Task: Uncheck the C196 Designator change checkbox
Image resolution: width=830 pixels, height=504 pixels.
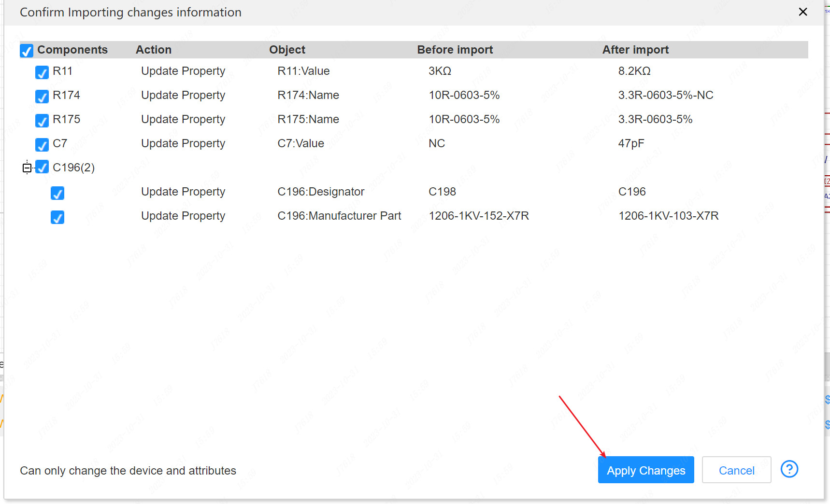Action: click(x=57, y=193)
